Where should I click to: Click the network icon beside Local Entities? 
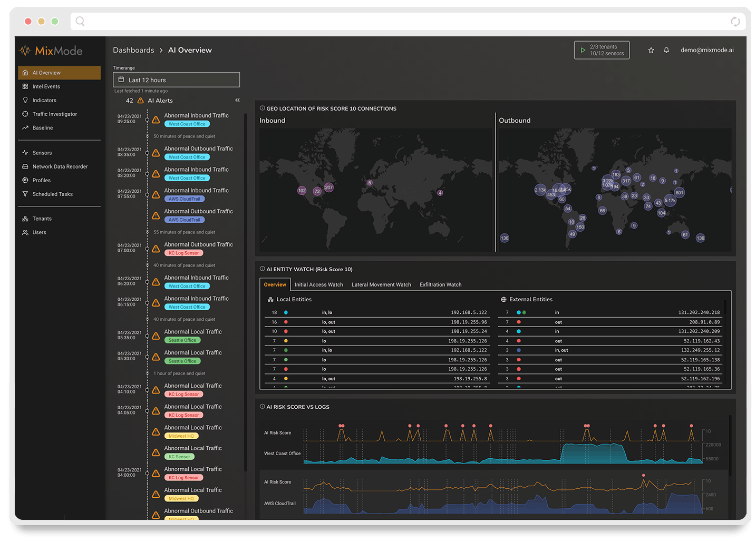click(270, 299)
